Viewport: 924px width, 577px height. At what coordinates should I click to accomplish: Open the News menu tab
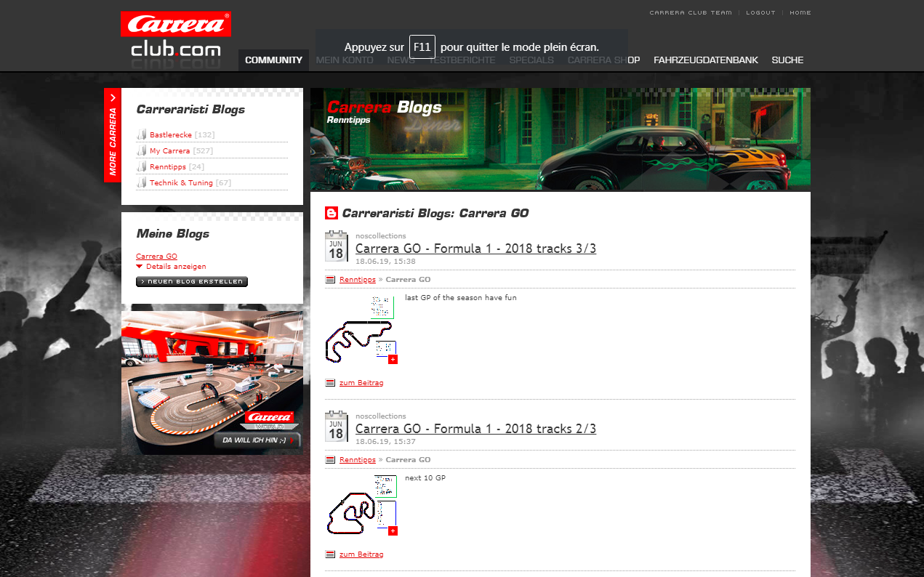[x=401, y=60]
